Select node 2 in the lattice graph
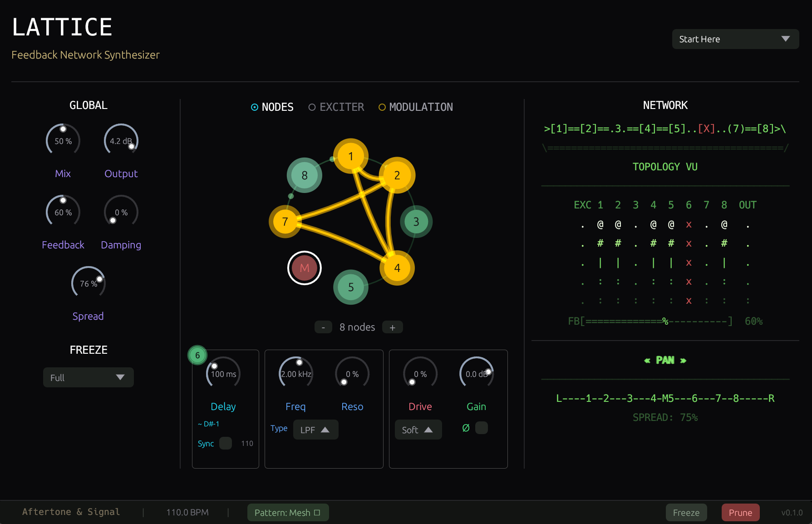The width and height of the screenshot is (812, 524). (x=397, y=175)
